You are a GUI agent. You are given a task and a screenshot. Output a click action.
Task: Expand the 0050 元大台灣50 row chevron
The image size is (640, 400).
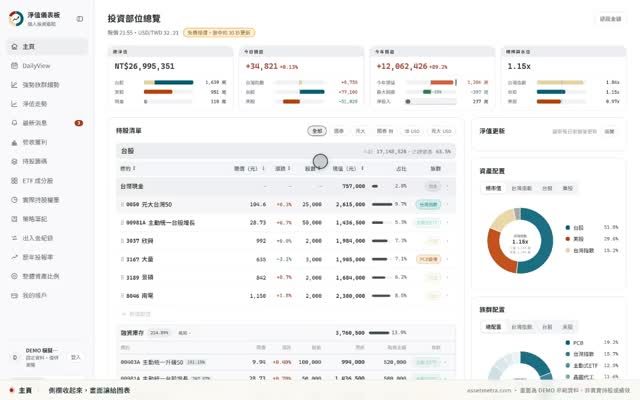(447, 204)
